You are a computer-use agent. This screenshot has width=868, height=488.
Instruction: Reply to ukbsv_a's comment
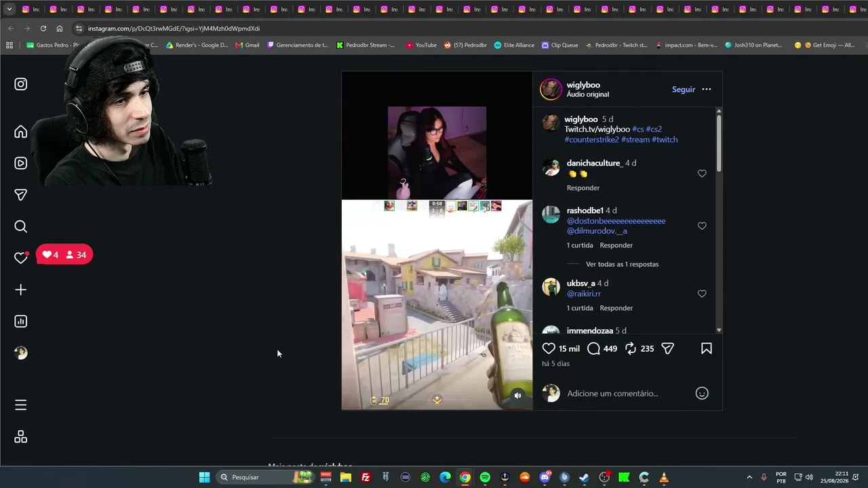click(x=616, y=308)
